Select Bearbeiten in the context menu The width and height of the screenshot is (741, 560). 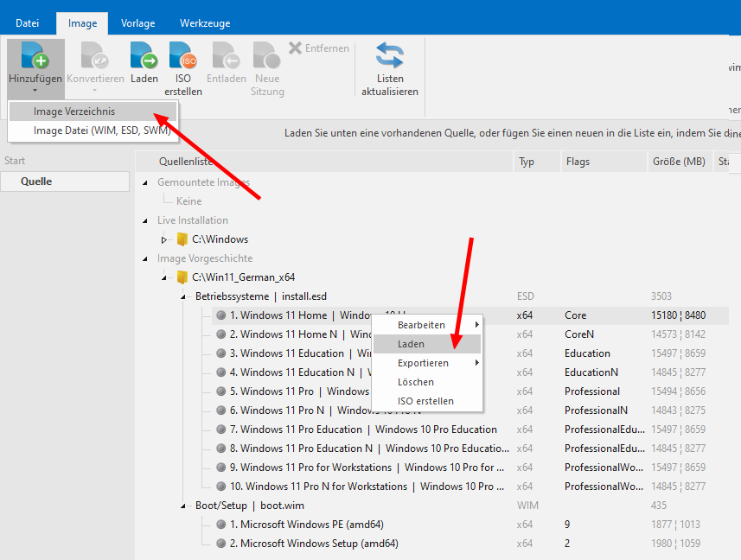click(427, 325)
